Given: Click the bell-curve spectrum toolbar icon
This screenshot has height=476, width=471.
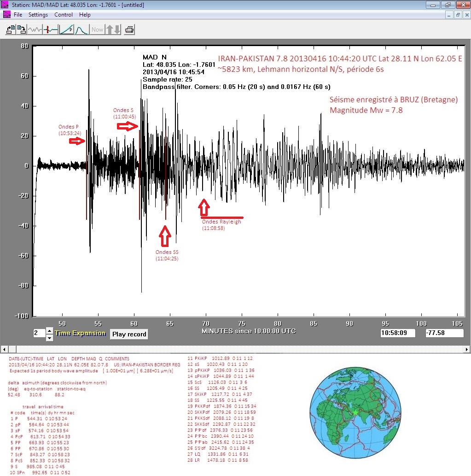Looking at the screenshot, I should click(x=81, y=30).
